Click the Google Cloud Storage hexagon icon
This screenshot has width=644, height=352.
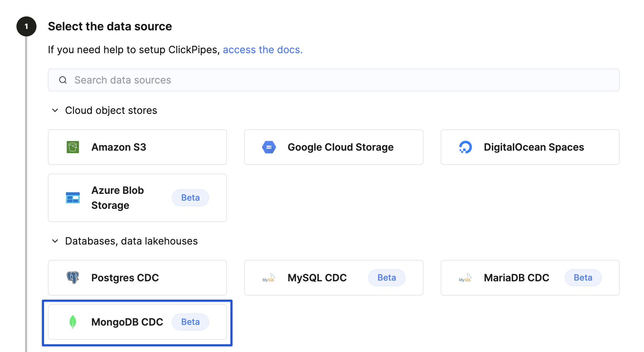269,147
